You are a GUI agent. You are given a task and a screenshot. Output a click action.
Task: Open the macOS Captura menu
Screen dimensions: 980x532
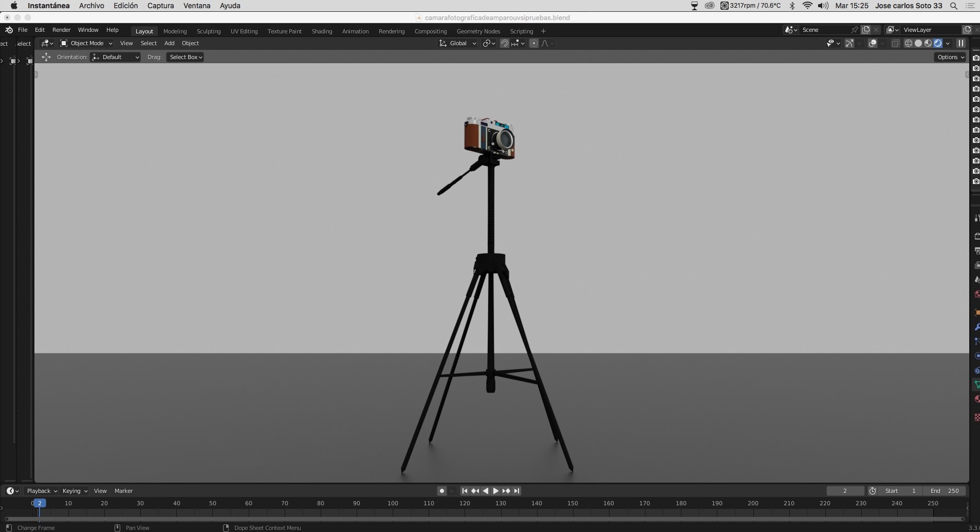pos(160,6)
